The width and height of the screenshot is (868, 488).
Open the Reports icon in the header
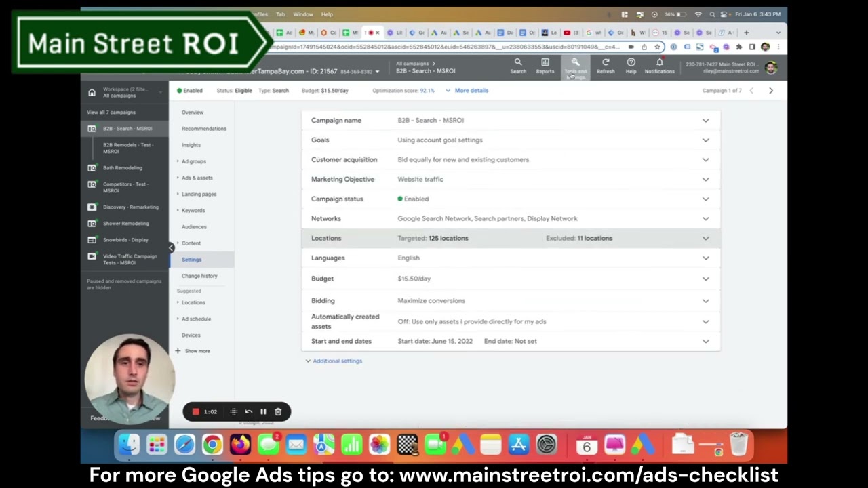(x=545, y=66)
